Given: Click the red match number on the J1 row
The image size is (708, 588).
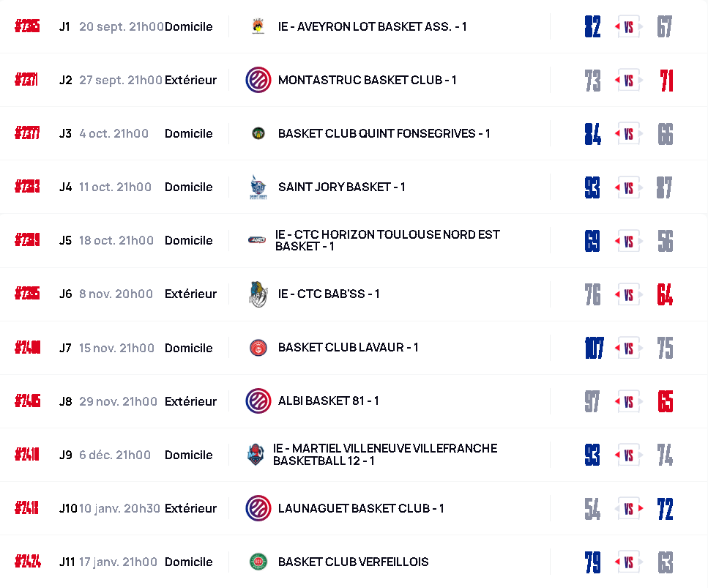Looking at the screenshot, I should tap(27, 26).
